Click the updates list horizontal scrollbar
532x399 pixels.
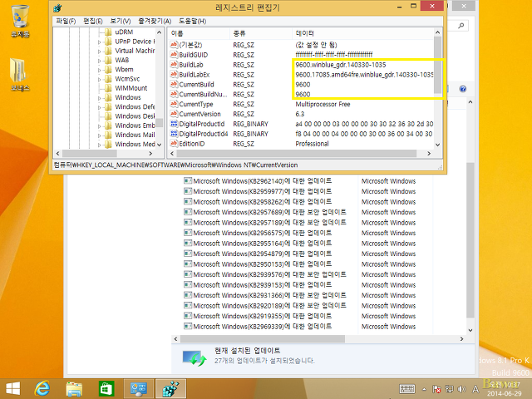click(318, 338)
